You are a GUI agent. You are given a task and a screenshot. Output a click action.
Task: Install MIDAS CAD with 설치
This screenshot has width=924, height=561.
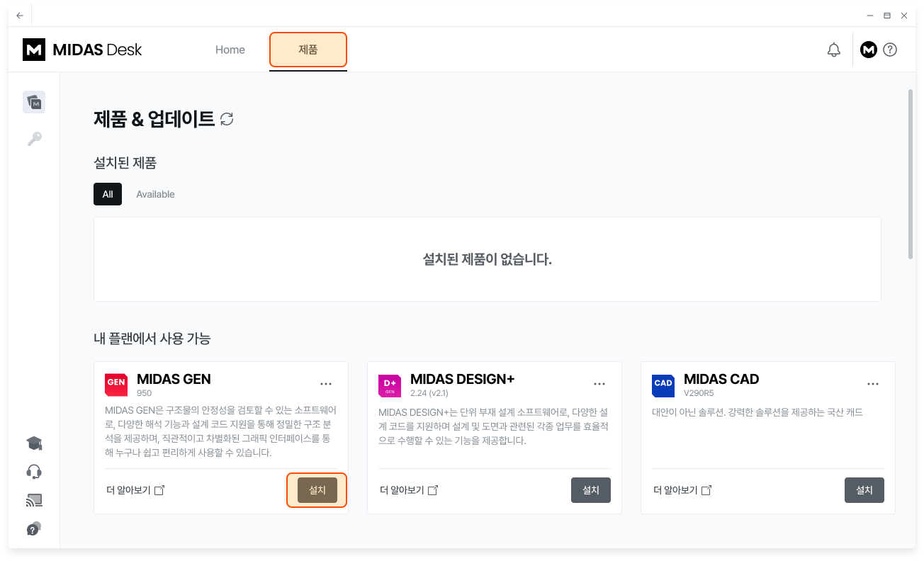click(864, 490)
